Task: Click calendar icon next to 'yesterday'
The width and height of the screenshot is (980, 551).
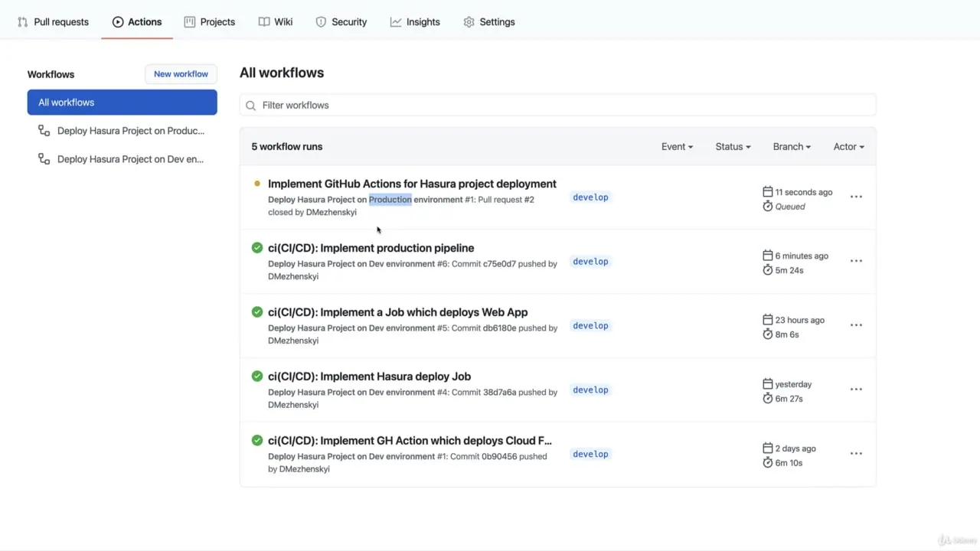Action: [768, 384]
